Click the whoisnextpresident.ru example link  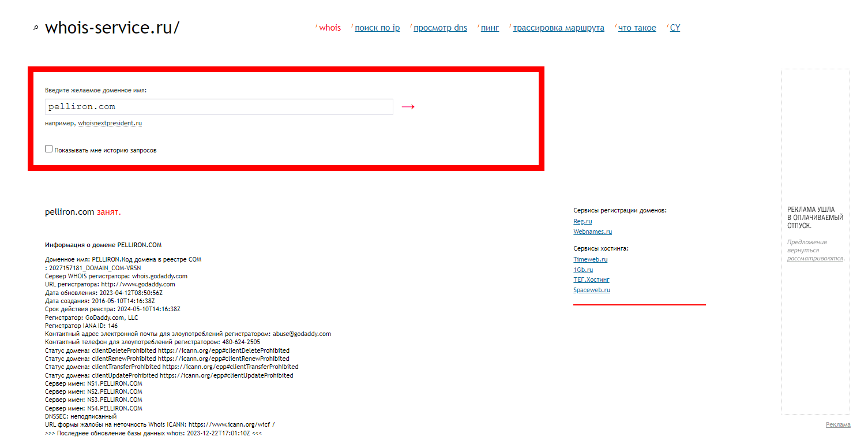(x=110, y=123)
